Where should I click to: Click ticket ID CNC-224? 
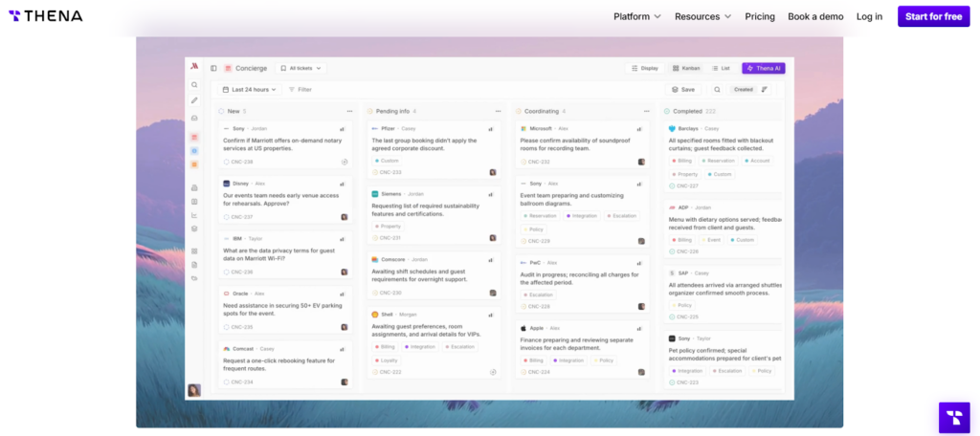[x=539, y=372]
